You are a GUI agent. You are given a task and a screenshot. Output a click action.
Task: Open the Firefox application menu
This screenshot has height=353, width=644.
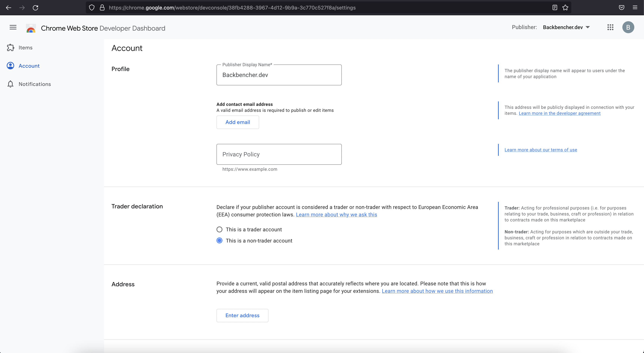[635, 8]
